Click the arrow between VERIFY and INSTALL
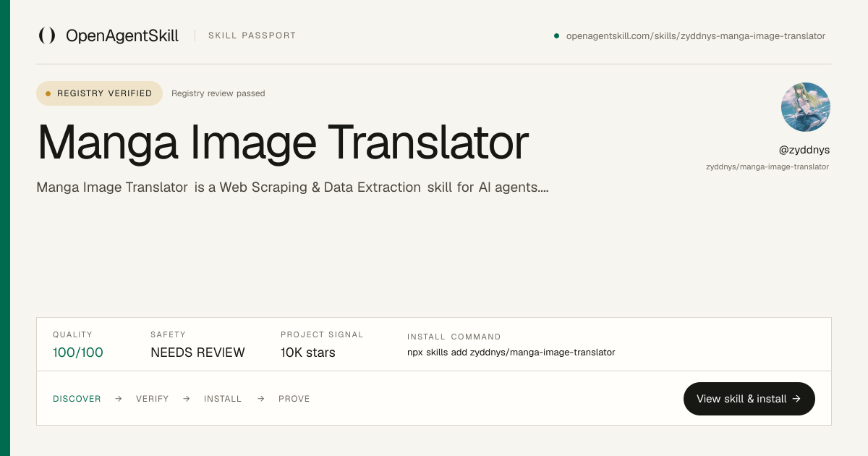The image size is (868, 456). click(187, 399)
